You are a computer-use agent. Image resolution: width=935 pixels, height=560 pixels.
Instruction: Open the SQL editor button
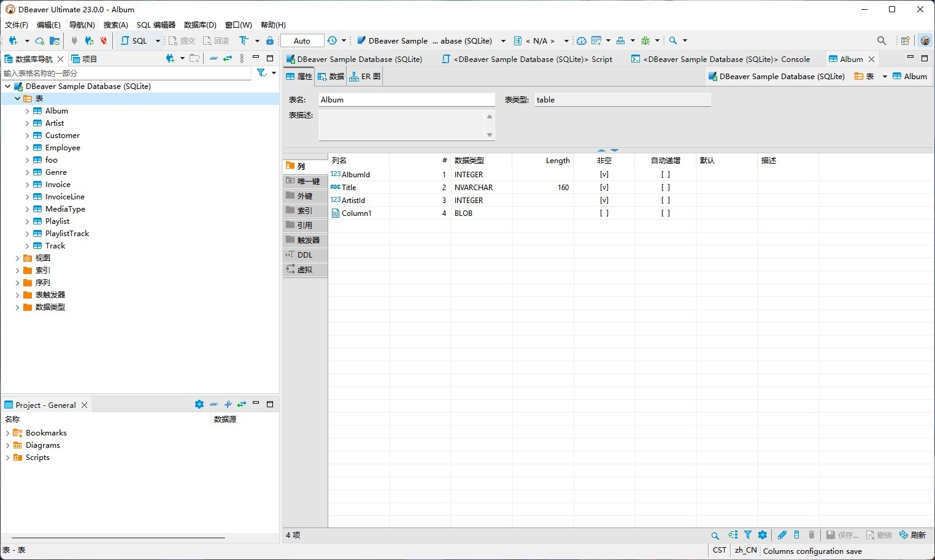coord(134,40)
